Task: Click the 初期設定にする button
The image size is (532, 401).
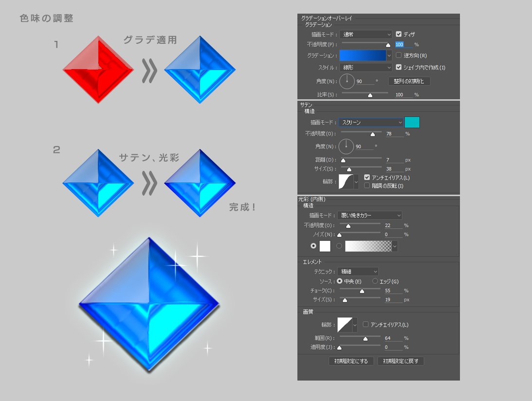Action: click(352, 361)
